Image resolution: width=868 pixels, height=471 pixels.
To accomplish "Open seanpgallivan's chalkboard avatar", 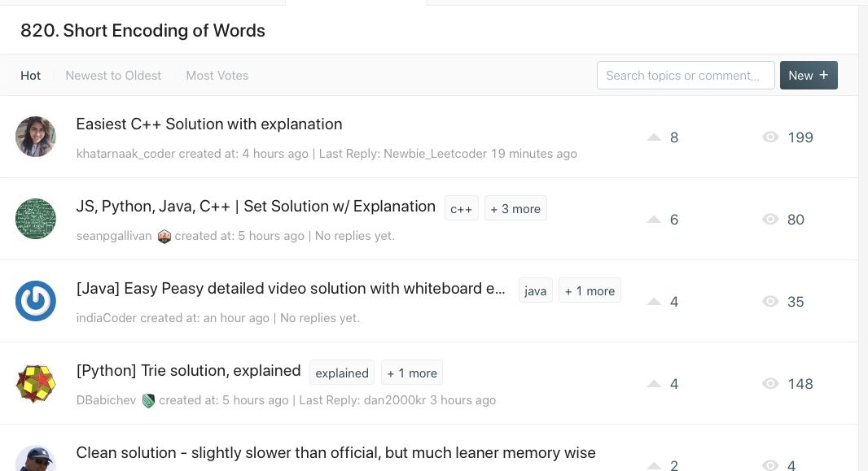I will point(36,219).
